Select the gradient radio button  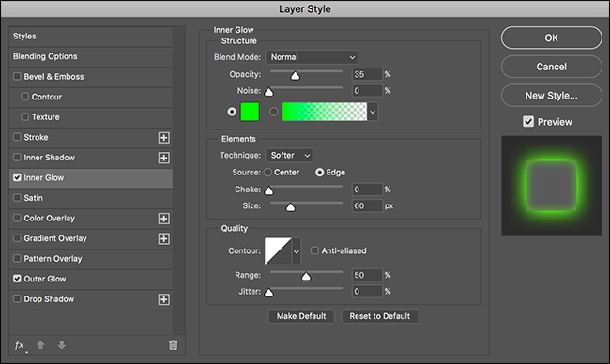point(274,112)
